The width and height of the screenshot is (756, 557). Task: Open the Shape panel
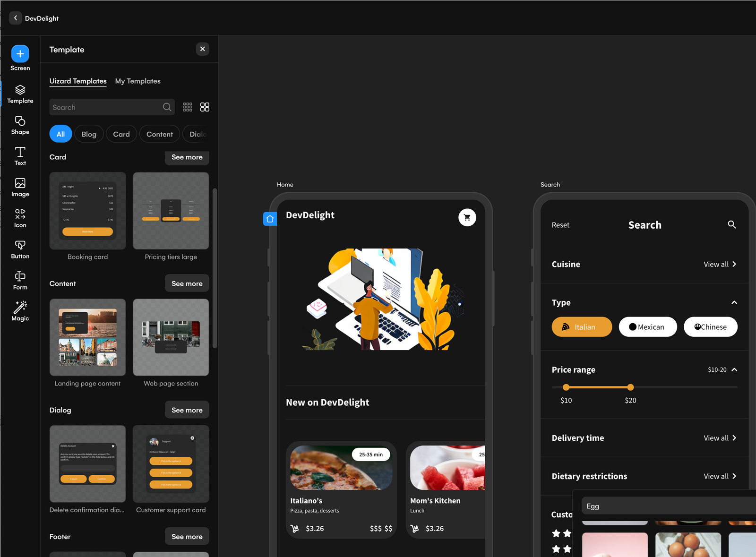(20, 125)
